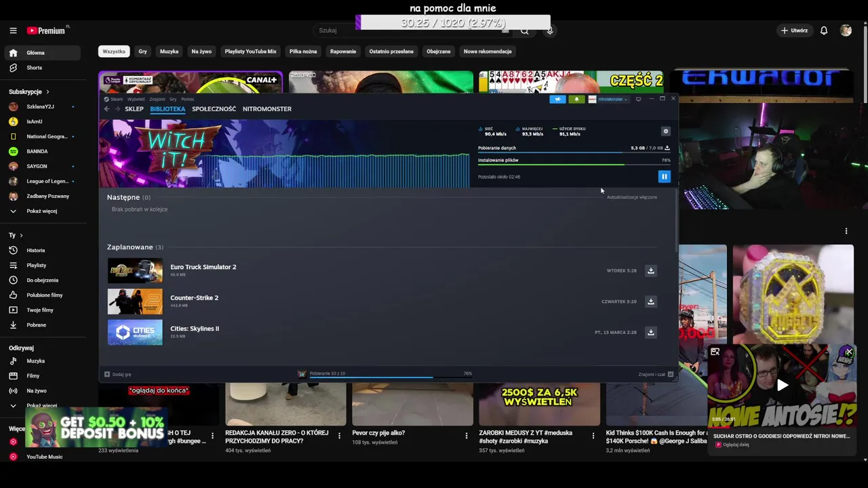Select the Wszystko filter chip

[114, 52]
